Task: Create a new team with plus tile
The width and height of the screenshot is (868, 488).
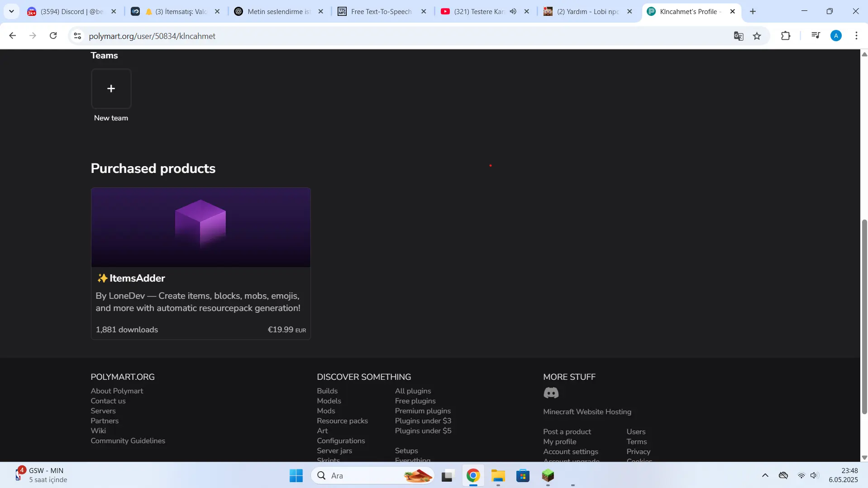Action: pos(111,89)
